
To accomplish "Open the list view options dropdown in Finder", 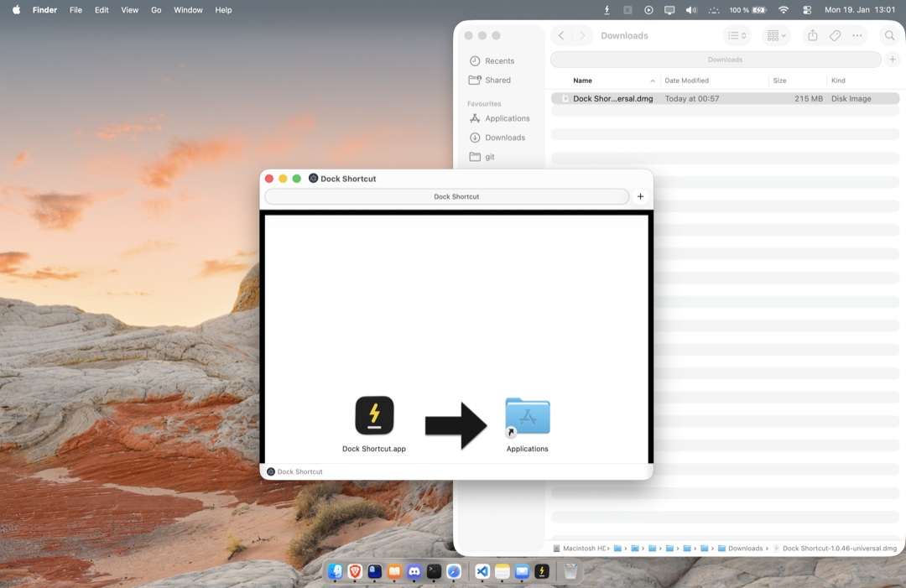I will [x=737, y=35].
